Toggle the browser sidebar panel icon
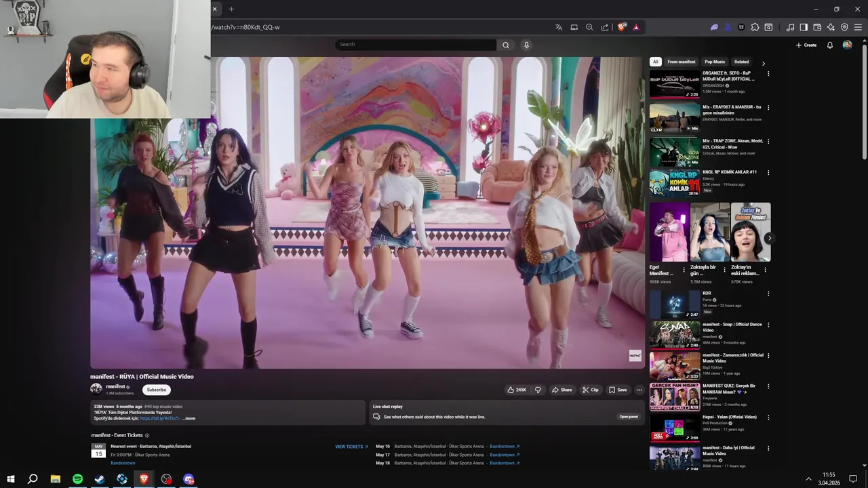Viewport: 868px width, 488px height. (804, 27)
